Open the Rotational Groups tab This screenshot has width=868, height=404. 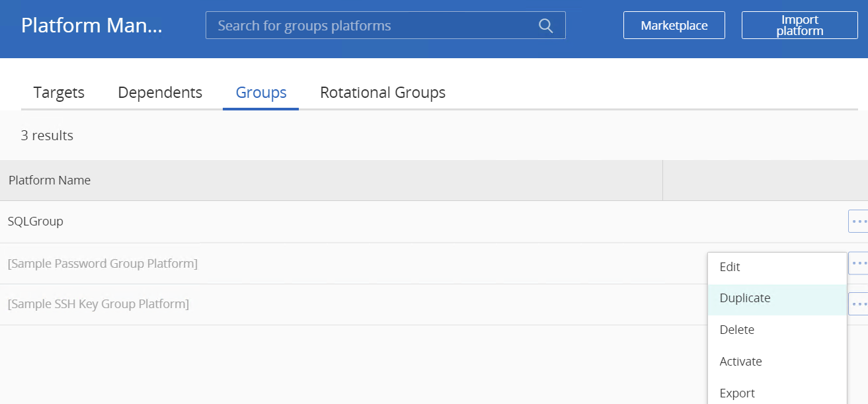tap(383, 93)
